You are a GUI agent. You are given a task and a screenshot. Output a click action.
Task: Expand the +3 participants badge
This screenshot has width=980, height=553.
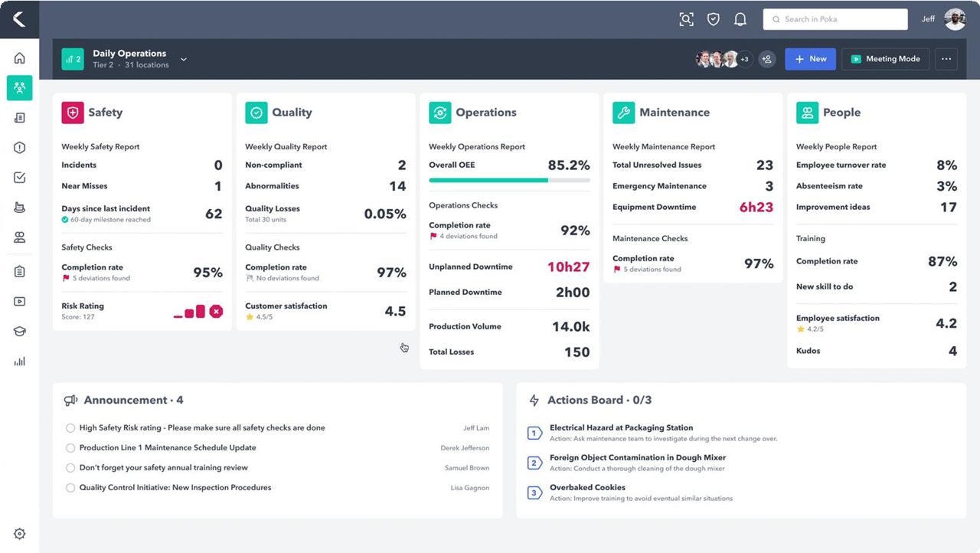click(744, 59)
